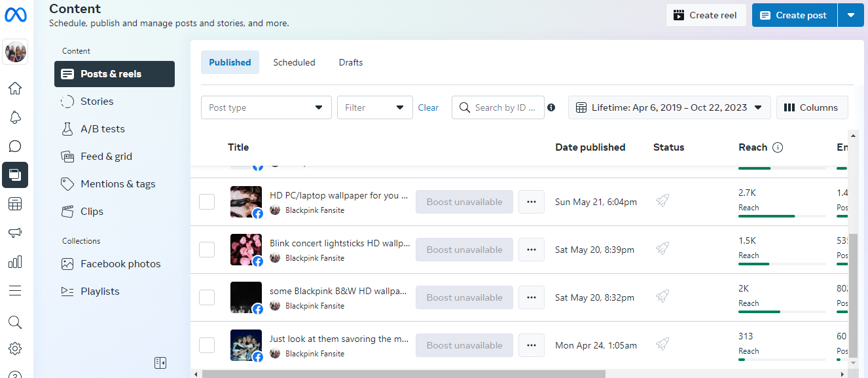Viewport: 868px width, 378px height.
Task: Tick checkbox for Blink concert lightsticks post
Action: point(207,250)
